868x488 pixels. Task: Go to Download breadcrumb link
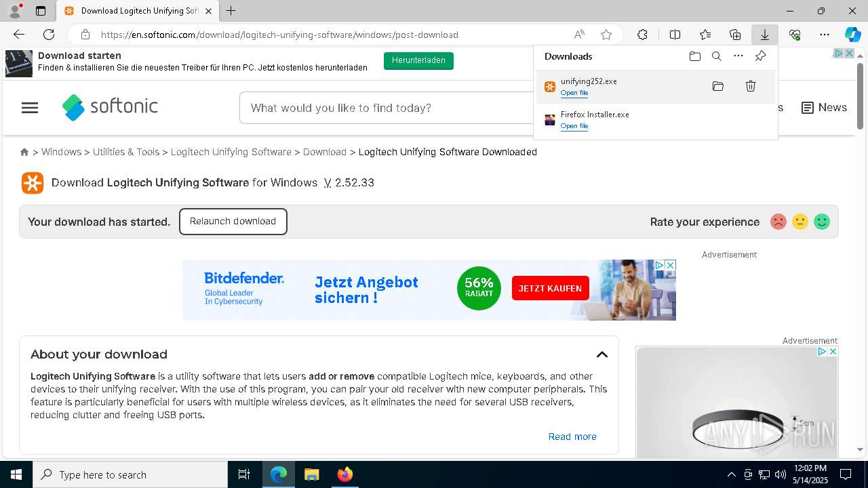(x=325, y=152)
